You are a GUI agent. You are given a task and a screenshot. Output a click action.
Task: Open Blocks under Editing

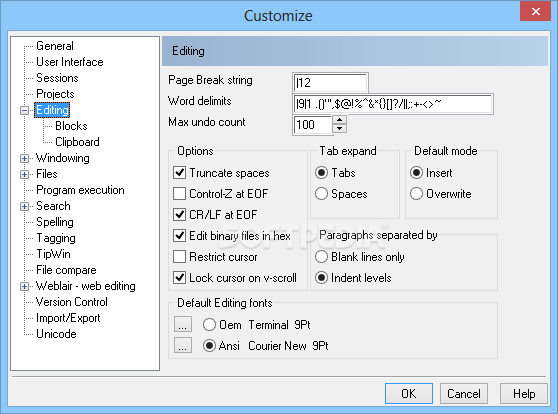tap(71, 126)
